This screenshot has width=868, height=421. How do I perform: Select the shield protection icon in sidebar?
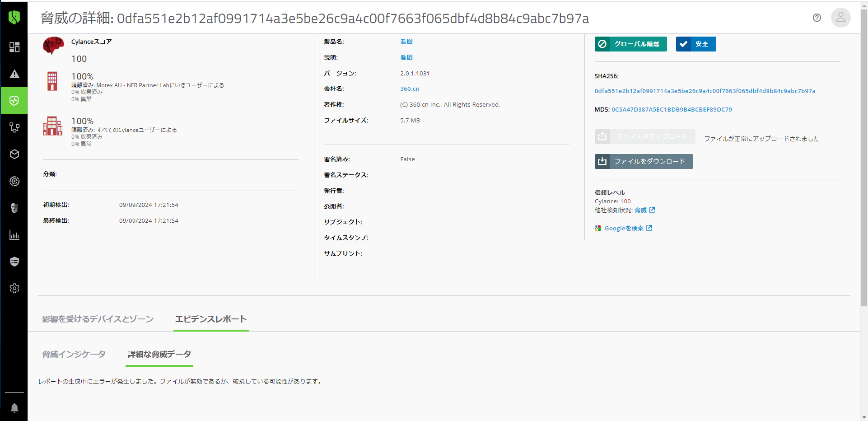(14, 101)
